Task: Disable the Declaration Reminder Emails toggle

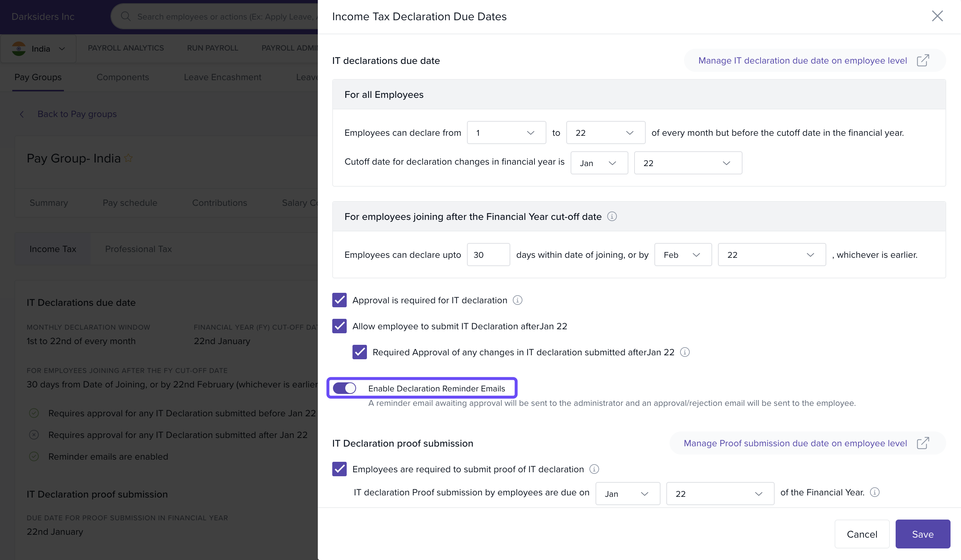Action: [x=345, y=388]
